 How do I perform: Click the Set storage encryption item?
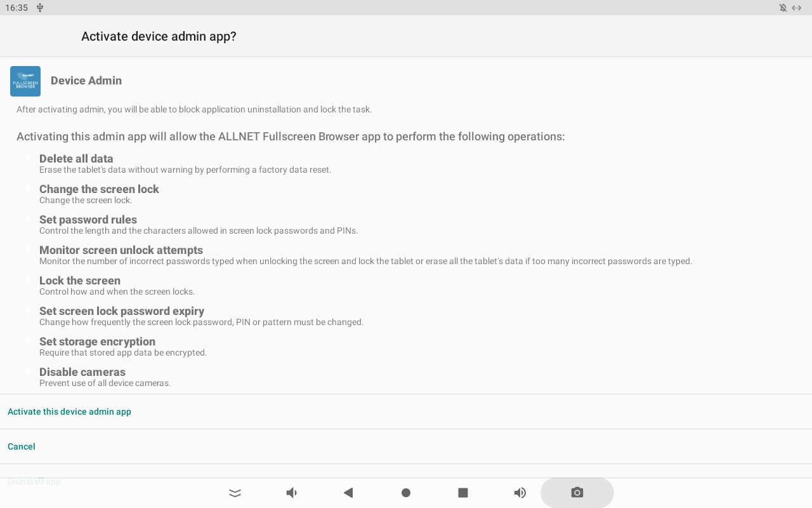97,342
